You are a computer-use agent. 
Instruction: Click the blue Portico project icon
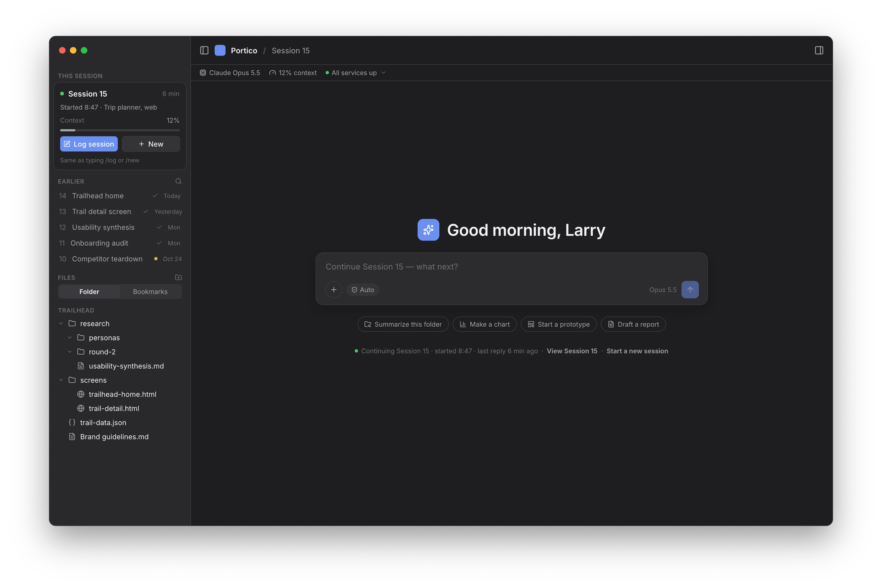coord(220,50)
